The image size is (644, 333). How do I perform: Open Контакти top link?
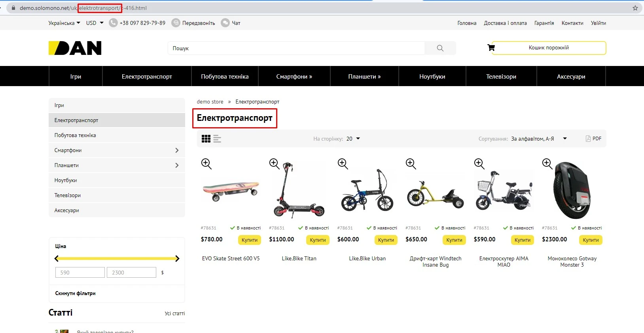tap(572, 23)
